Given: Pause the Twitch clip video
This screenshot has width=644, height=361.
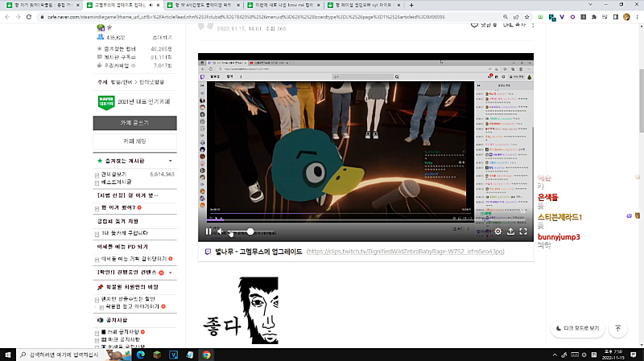Looking at the screenshot, I should (x=208, y=232).
